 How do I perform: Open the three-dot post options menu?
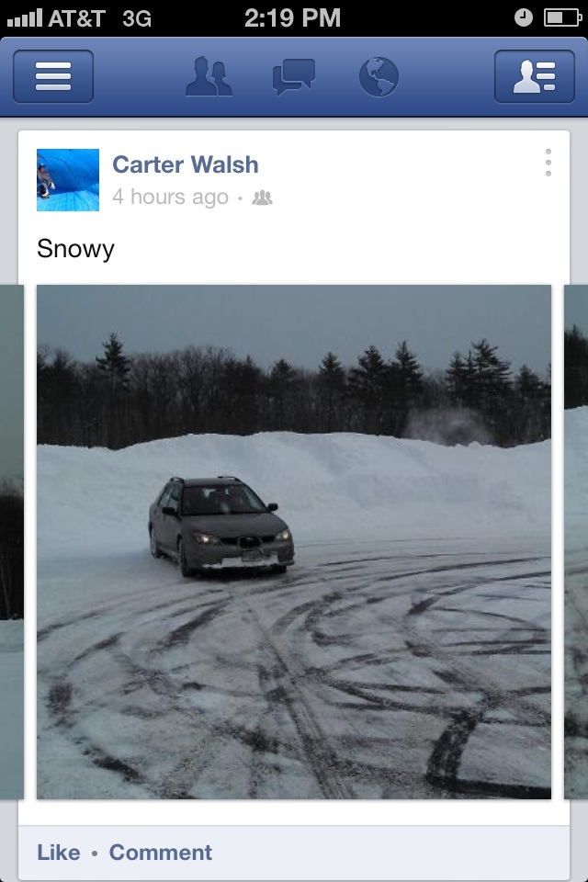click(x=548, y=164)
